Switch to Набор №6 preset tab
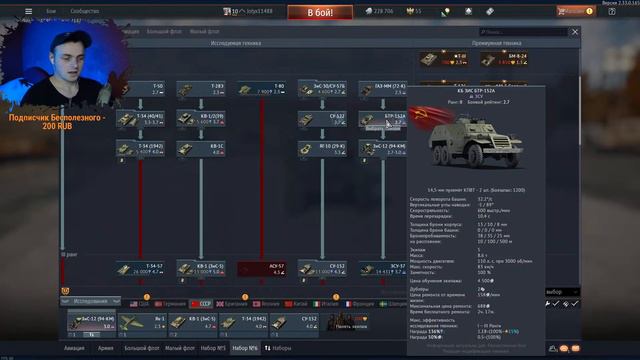The height and width of the screenshot is (360, 640). pos(245,348)
